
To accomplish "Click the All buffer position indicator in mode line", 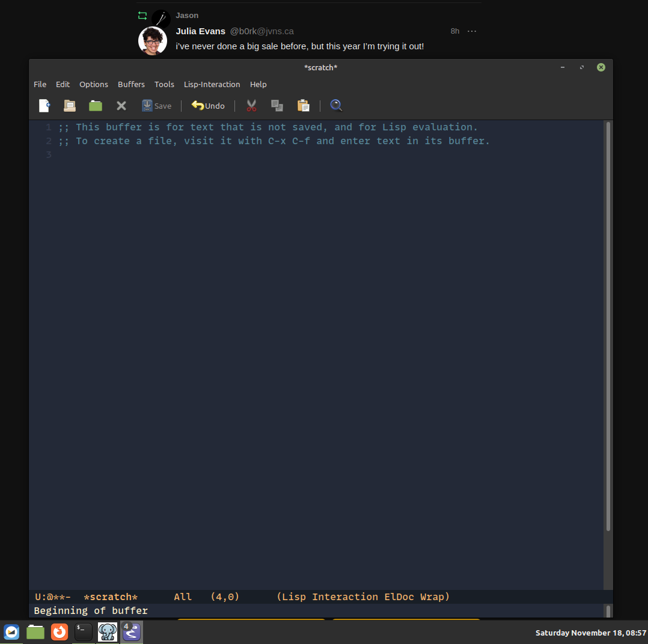I will pos(183,597).
